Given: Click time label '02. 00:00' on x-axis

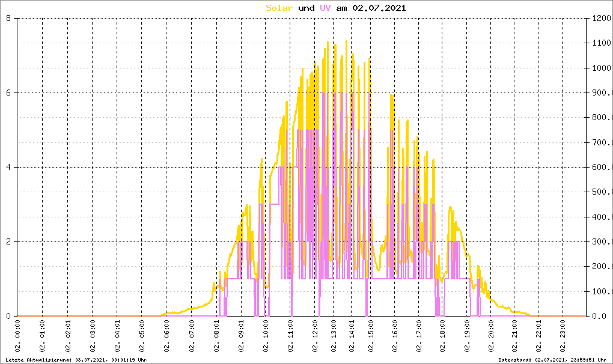Looking at the screenshot, I should (x=17, y=336).
